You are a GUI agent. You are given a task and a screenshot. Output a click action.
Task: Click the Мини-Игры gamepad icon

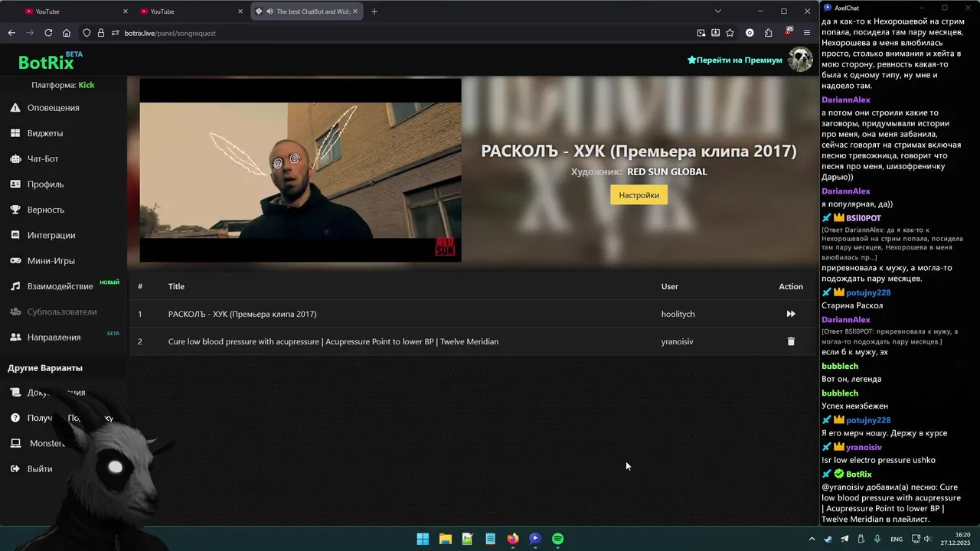[15, 261]
